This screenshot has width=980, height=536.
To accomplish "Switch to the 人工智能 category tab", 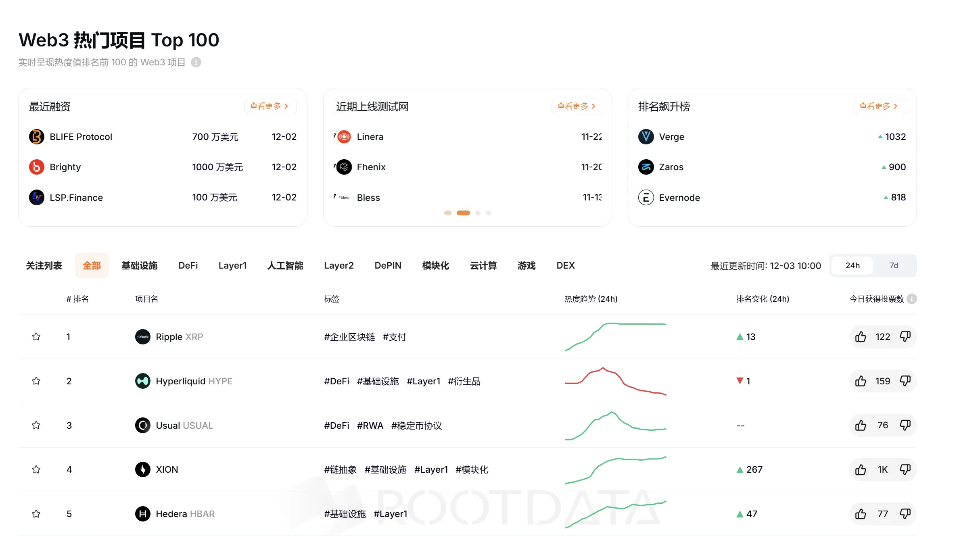I will 285,265.
